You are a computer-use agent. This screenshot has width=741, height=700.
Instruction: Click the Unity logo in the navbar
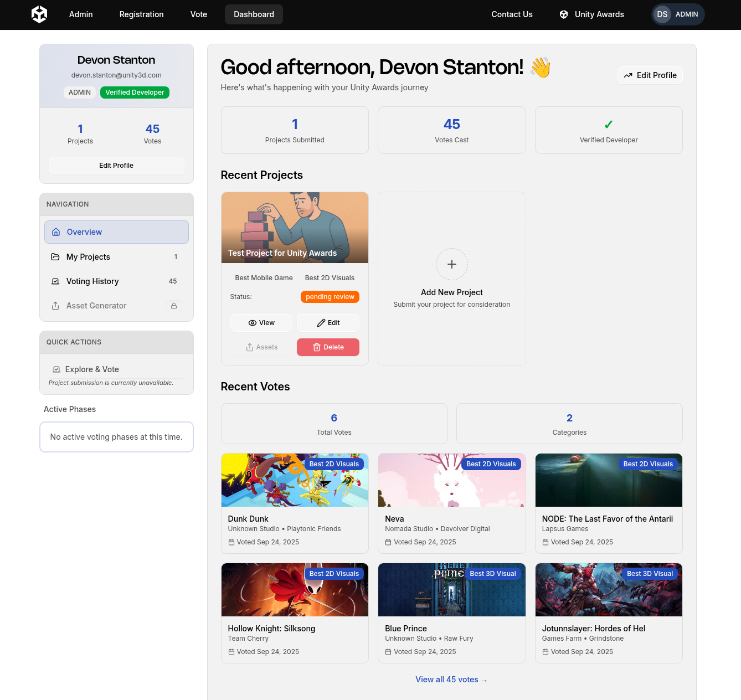coord(39,14)
